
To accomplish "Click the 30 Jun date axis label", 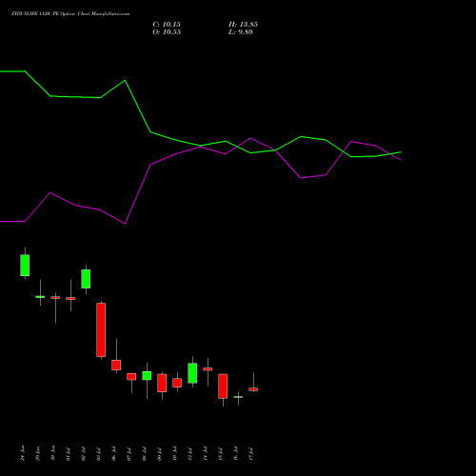I will coord(53,453).
